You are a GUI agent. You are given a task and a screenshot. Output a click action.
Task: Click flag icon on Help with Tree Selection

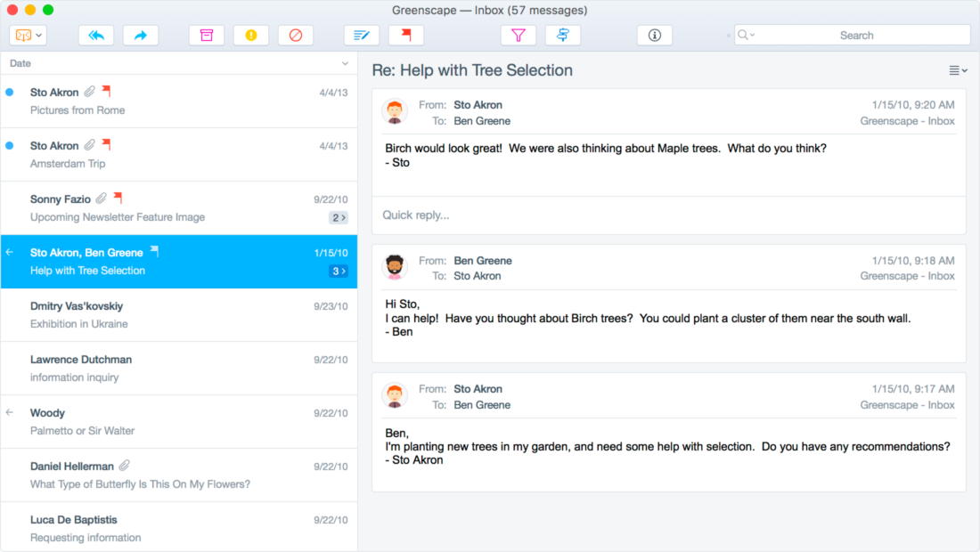(154, 252)
